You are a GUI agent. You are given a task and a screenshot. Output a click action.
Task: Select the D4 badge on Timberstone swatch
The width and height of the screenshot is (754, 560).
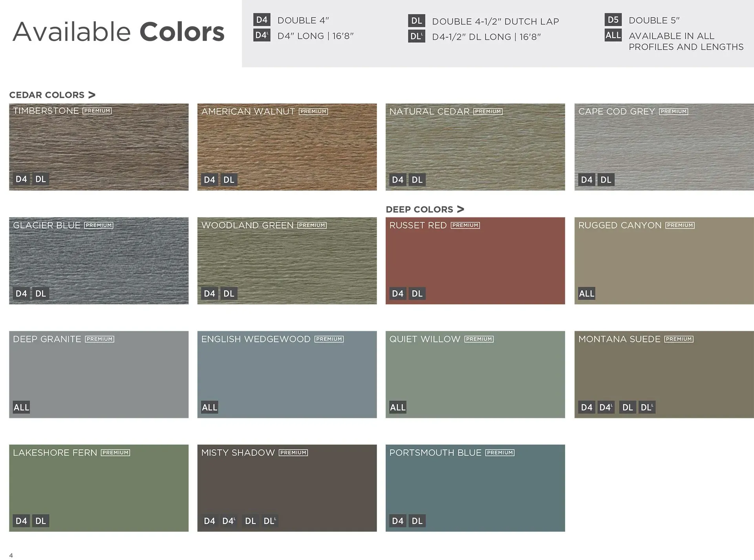coord(22,179)
